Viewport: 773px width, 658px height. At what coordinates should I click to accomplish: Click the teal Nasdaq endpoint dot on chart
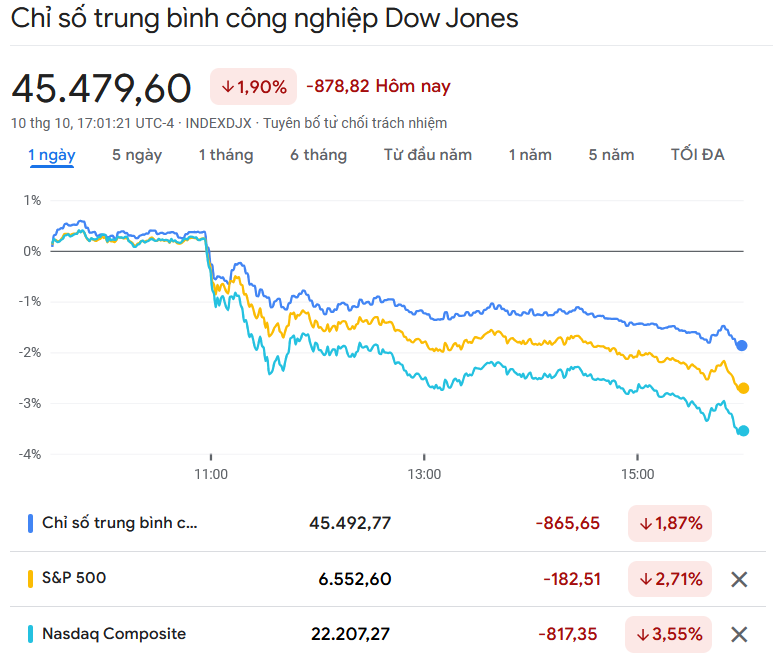pos(743,431)
